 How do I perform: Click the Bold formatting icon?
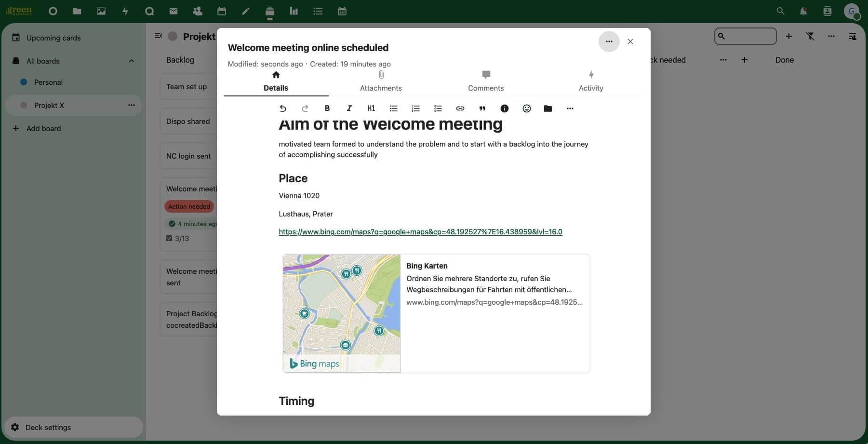327,108
